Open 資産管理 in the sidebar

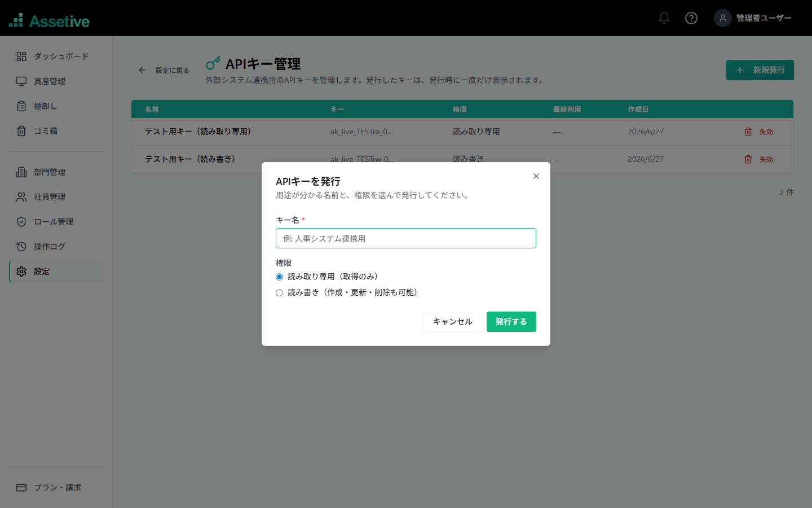coord(56,81)
